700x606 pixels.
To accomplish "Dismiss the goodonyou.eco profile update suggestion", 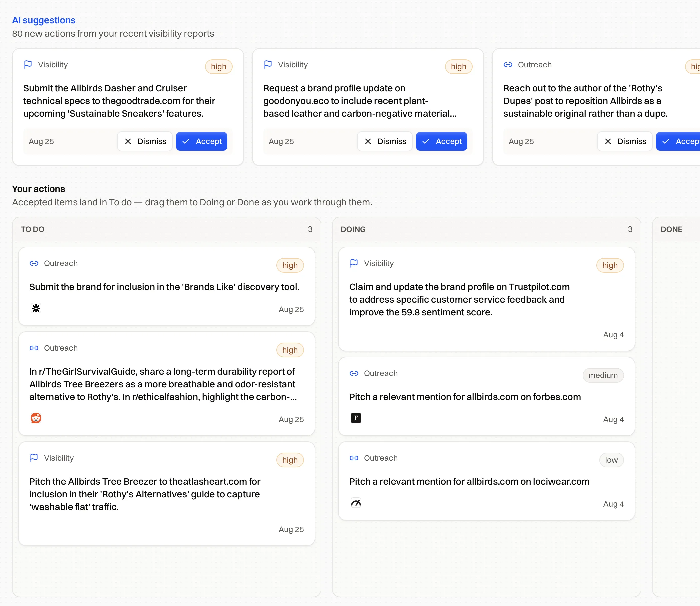I will point(385,141).
